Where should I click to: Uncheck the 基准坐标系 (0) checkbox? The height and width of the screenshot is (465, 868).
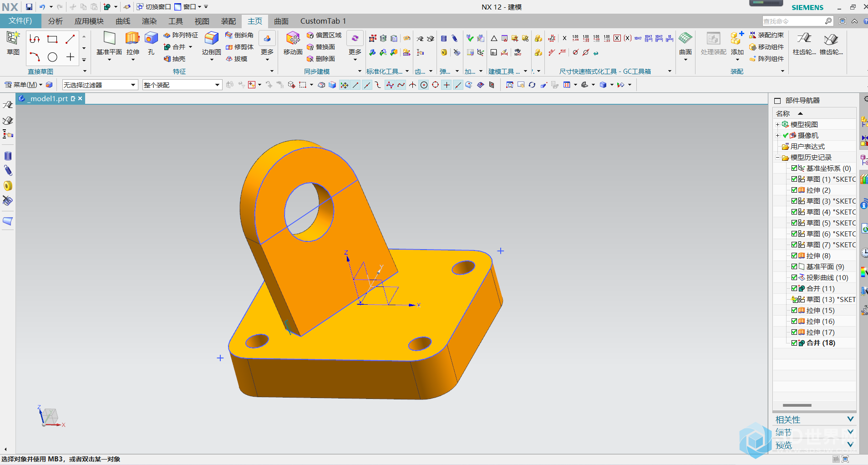[794, 168]
